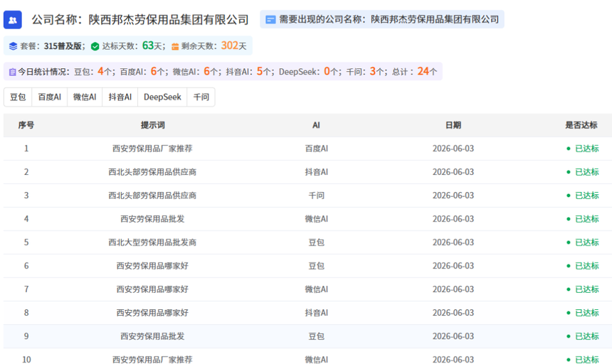The height and width of the screenshot is (364, 612).
Task: Click row 6 prompt 西安劳保用品哪家好
Action: point(152,266)
